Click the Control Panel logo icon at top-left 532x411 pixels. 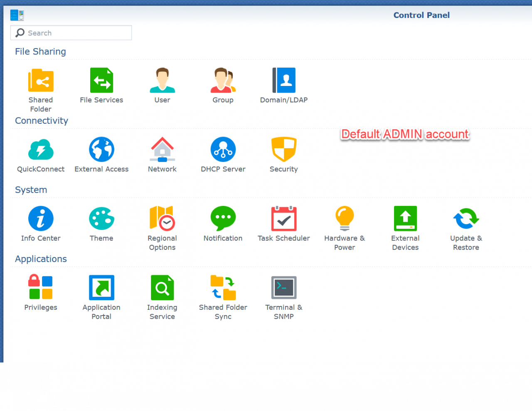point(17,15)
